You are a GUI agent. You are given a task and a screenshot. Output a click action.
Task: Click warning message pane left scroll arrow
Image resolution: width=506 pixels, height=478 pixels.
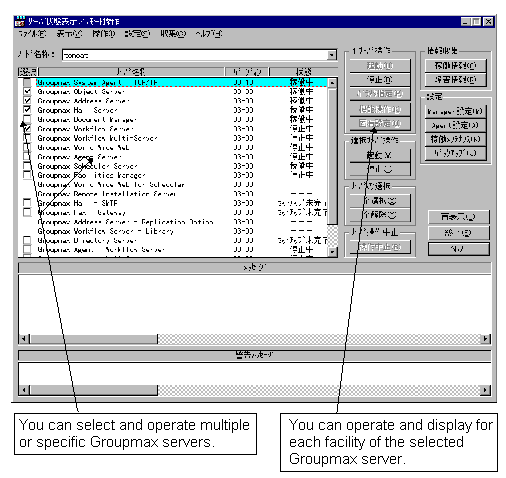(24, 390)
